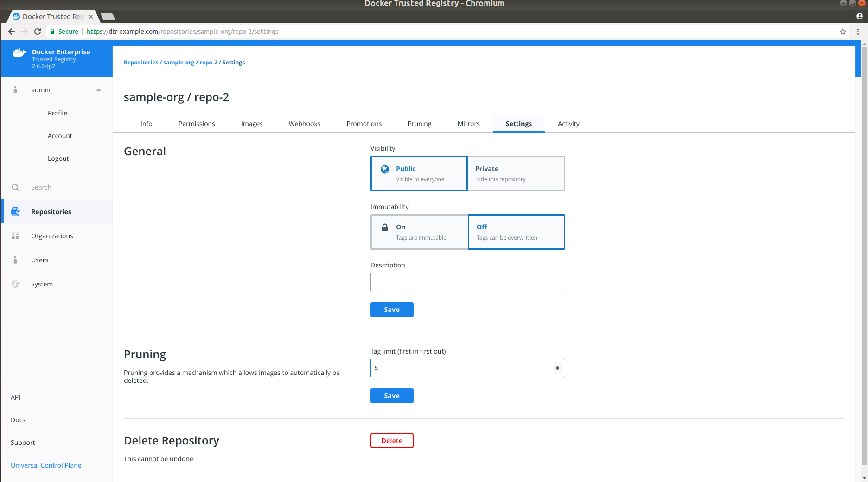Open System via the gear icon
The height and width of the screenshot is (482, 868).
[15, 284]
